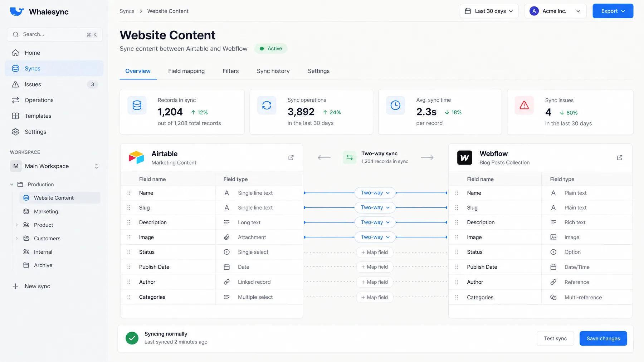Expand the Customers folder
The image size is (644, 362).
[x=17, y=238]
